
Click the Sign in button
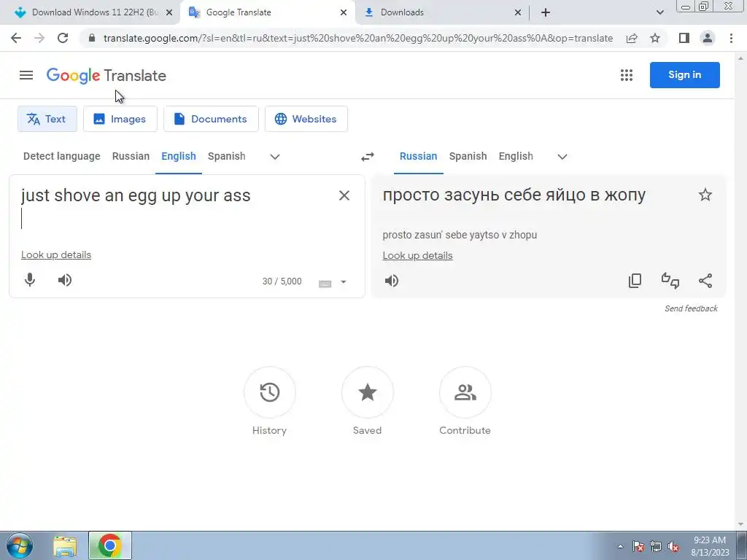(x=684, y=75)
